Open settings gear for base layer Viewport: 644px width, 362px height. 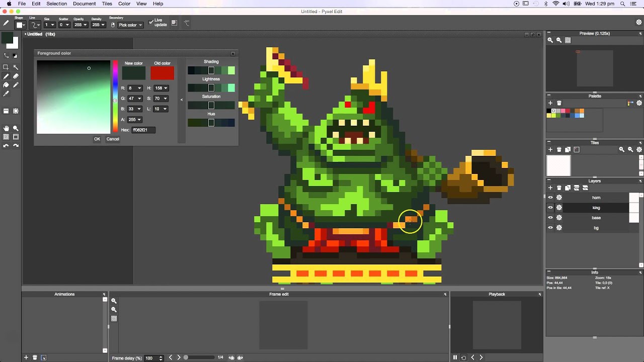click(x=559, y=218)
